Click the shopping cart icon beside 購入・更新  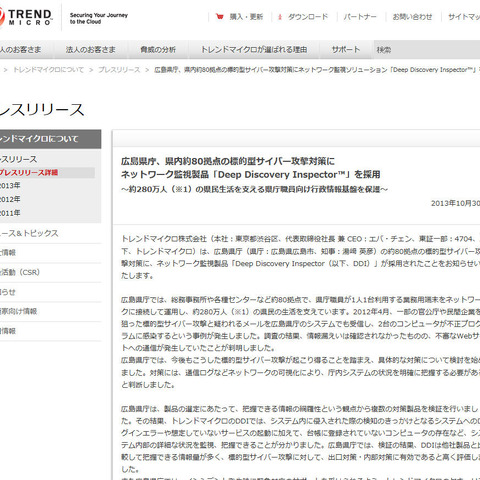pos(220,16)
